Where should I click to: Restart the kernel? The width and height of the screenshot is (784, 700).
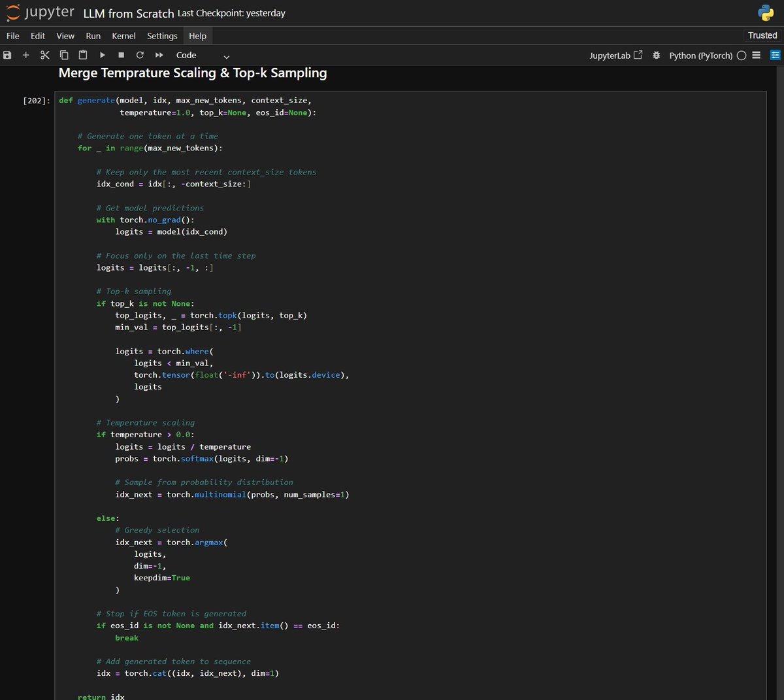point(140,56)
